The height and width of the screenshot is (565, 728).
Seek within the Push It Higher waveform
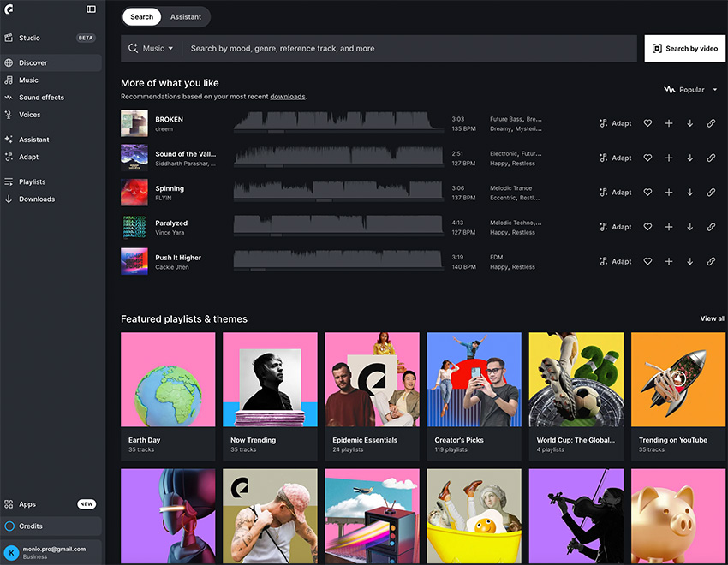tap(338, 259)
